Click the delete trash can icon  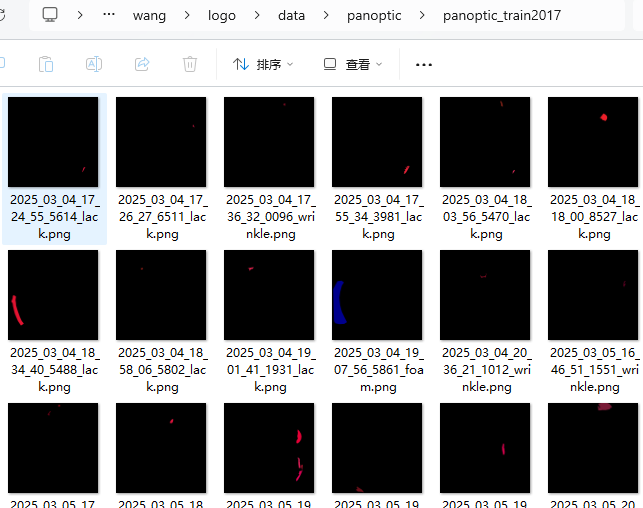[x=190, y=64]
